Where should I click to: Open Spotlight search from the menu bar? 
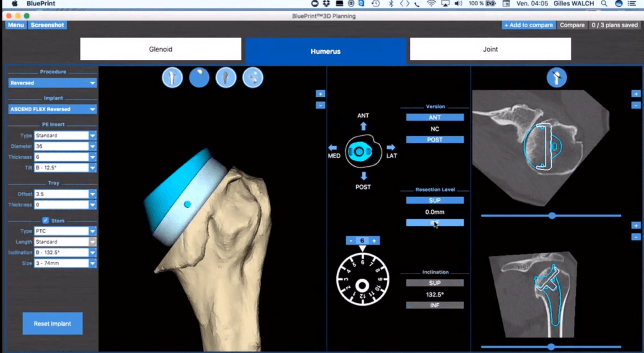click(604, 3)
